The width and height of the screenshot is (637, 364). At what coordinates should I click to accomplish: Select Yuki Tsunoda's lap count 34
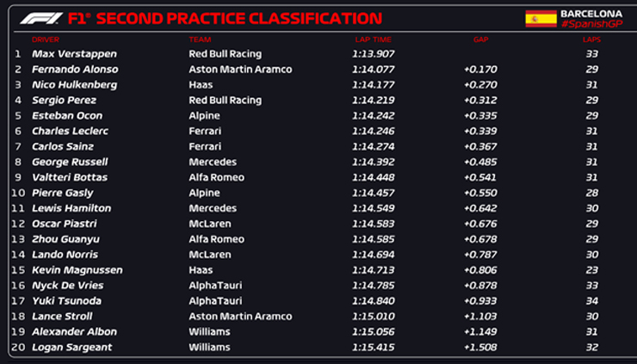tap(591, 301)
